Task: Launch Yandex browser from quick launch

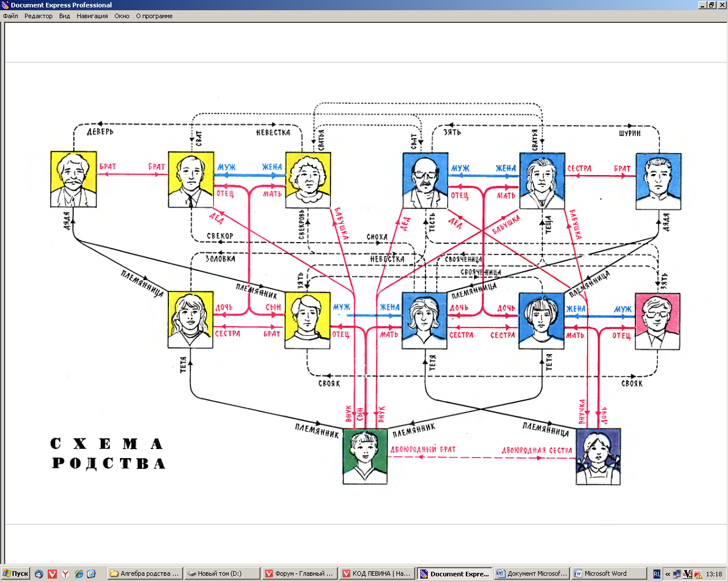Action: 65,573
